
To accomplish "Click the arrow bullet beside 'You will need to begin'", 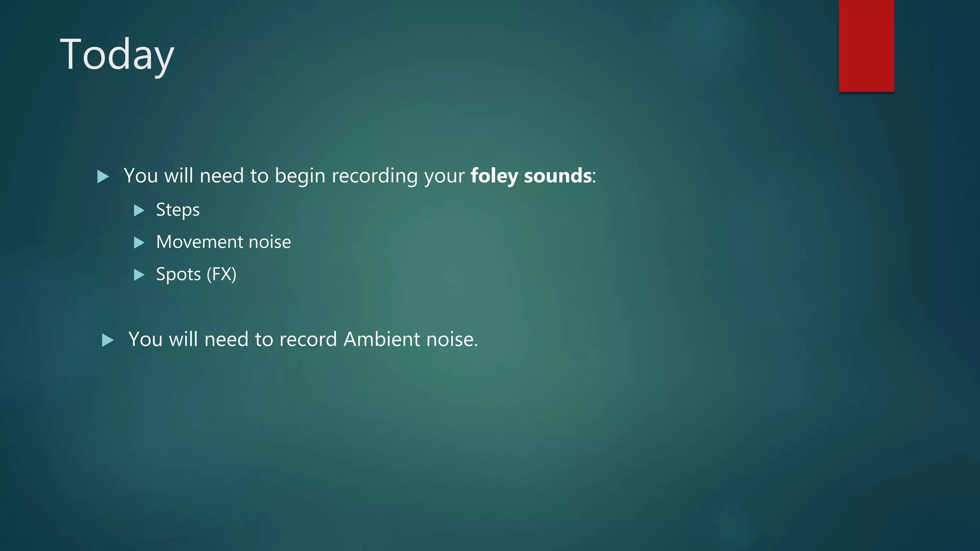I will 103,177.
